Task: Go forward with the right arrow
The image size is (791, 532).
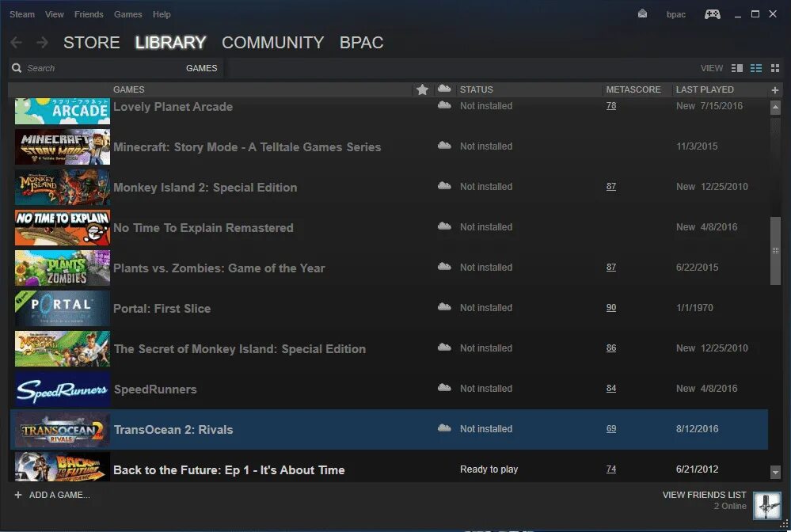Action: (x=43, y=43)
